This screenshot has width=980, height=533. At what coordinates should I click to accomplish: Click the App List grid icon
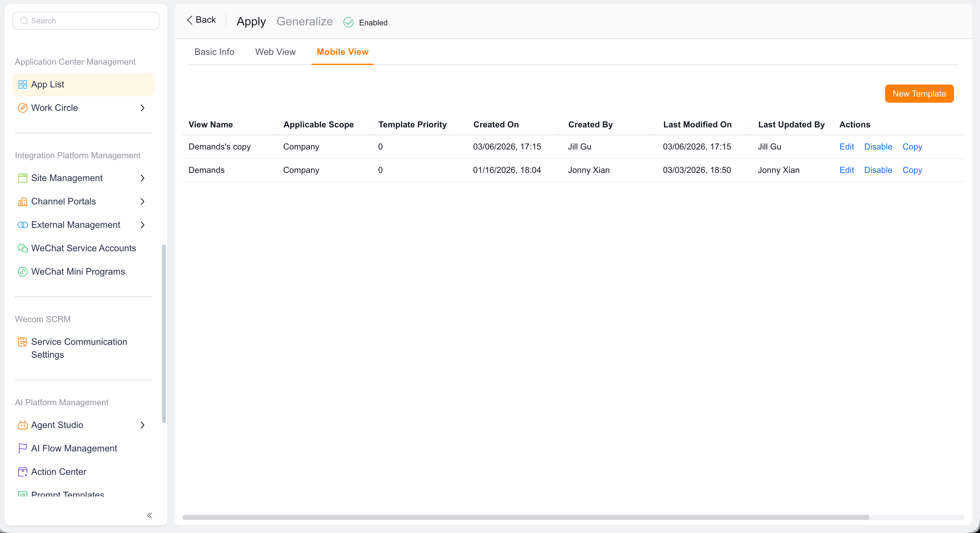point(22,84)
